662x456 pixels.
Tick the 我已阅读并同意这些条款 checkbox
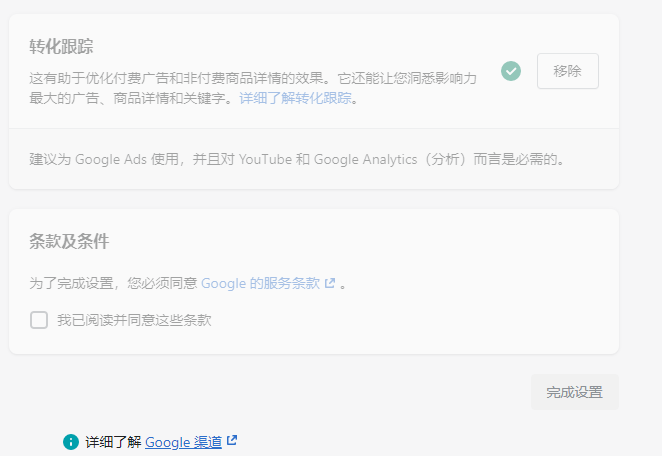pyautogui.click(x=39, y=320)
